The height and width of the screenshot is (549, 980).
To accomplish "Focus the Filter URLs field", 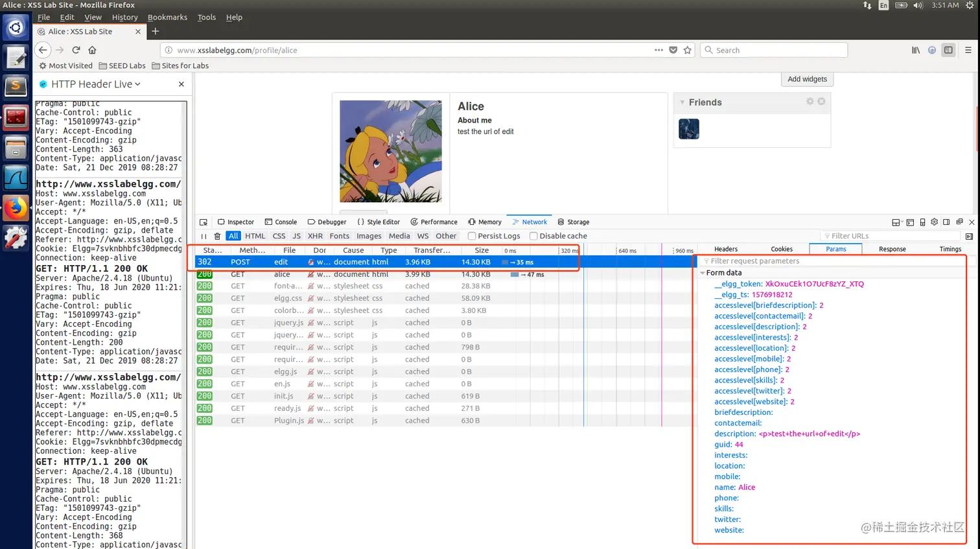I will pos(891,236).
